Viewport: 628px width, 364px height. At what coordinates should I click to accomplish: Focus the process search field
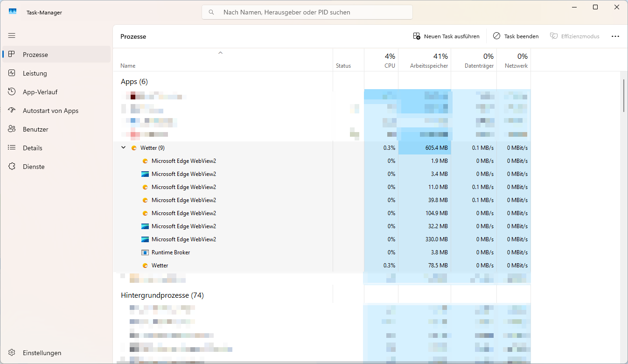coord(307,12)
